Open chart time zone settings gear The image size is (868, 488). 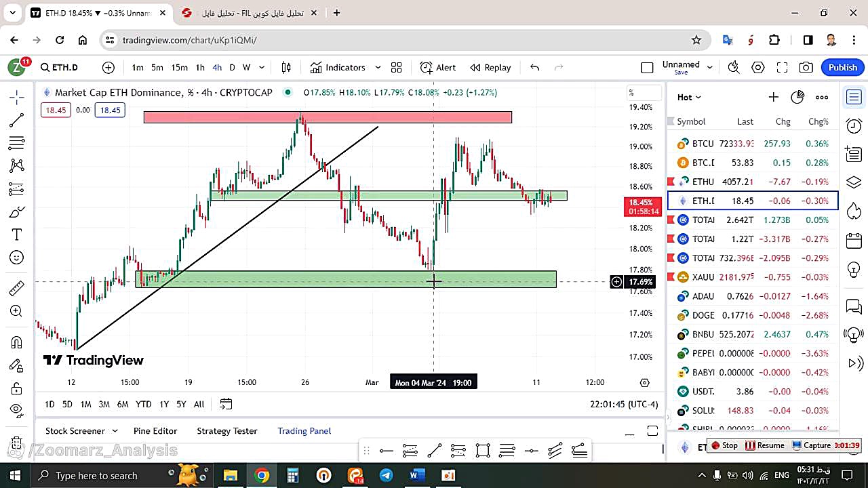(645, 382)
